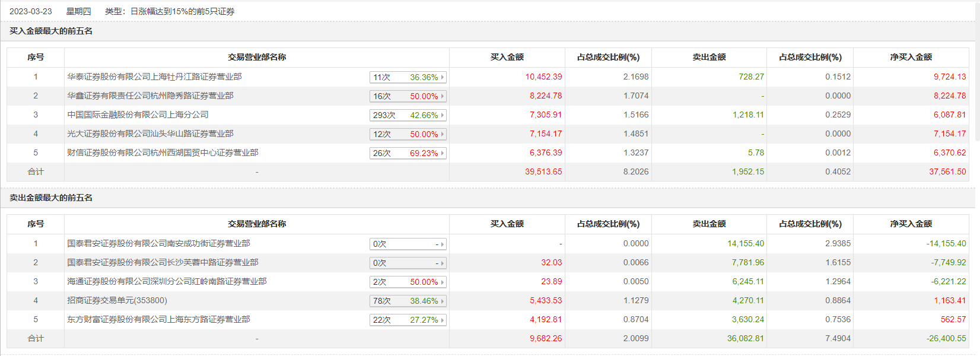Click 东方财富证券上海东方路证券营业部 link
980x356 pixels.
(158, 319)
